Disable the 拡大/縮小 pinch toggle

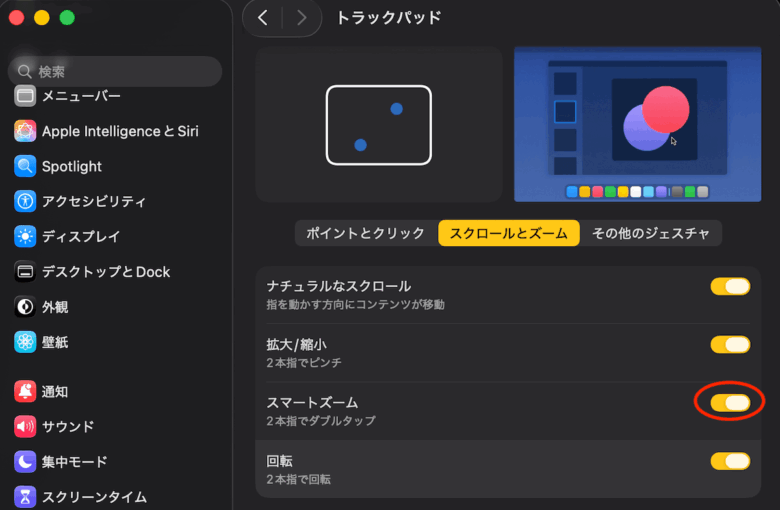point(730,345)
